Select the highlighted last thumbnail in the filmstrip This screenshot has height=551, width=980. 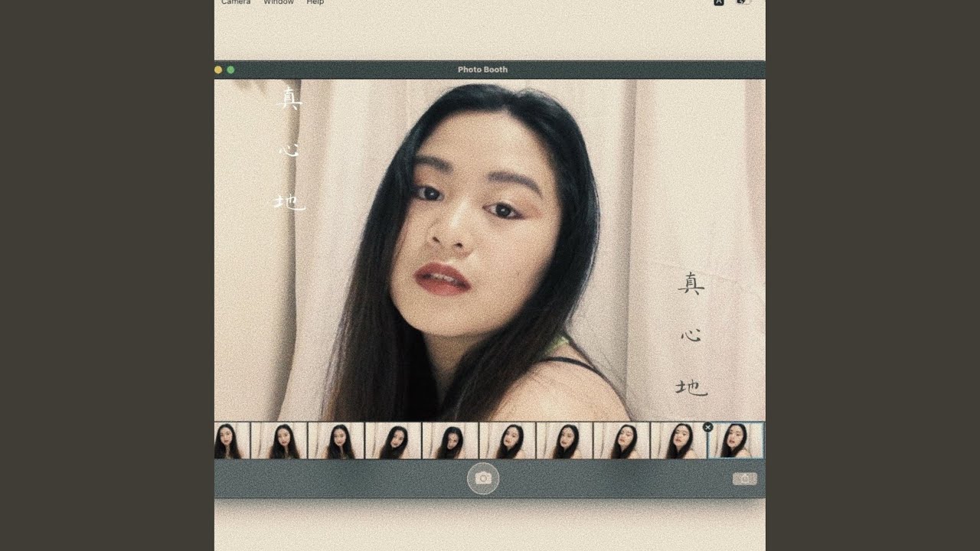tap(735, 440)
